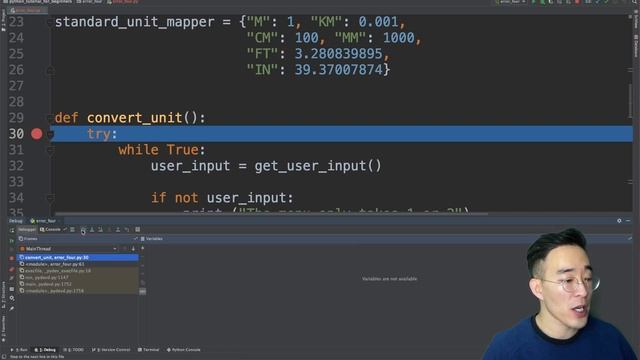Fold the standard_unit_mapper dictionary on line 23
Screen dimensions: 640x360
[51, 22]
